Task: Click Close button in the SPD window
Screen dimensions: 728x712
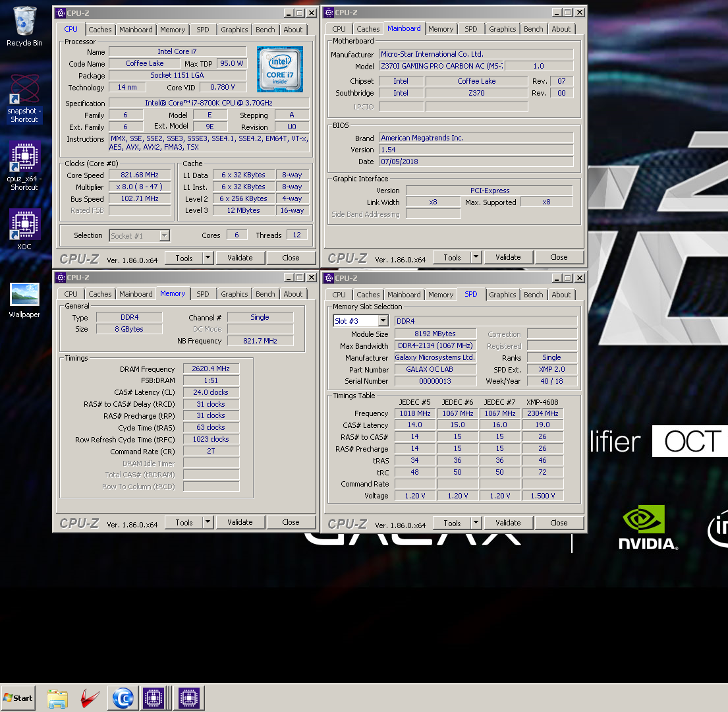Action: pyautogui.click(x=559, y=523)
